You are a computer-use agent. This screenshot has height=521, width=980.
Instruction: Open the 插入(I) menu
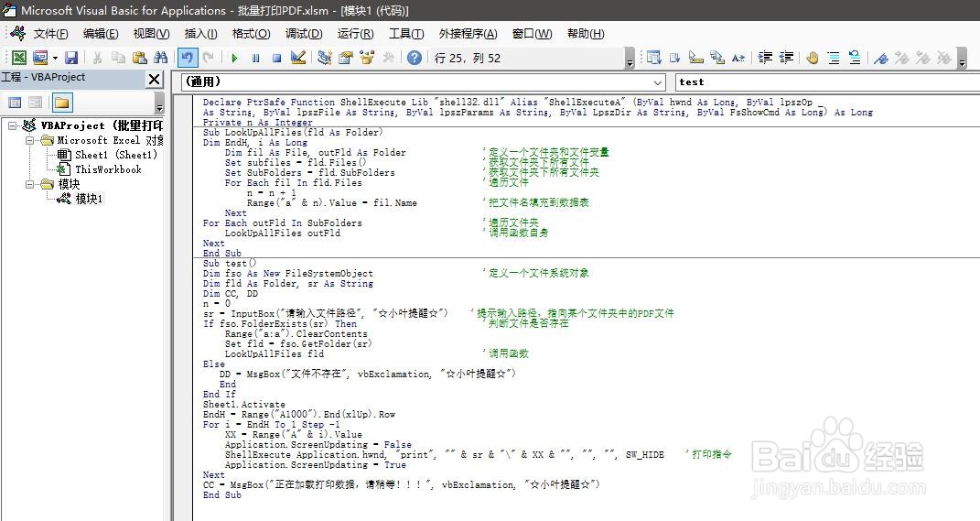click(200, 34)
